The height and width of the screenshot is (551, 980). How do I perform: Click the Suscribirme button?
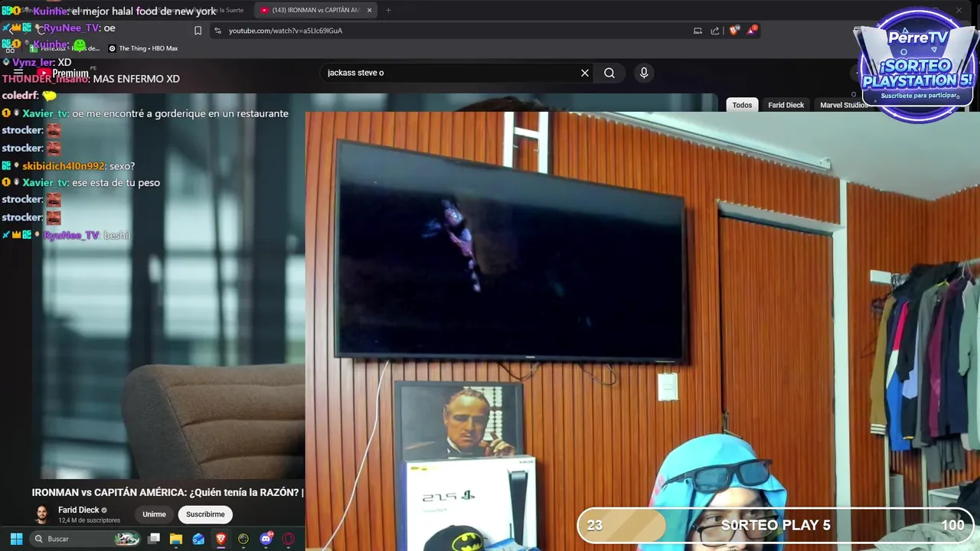[x=205, y=514]
